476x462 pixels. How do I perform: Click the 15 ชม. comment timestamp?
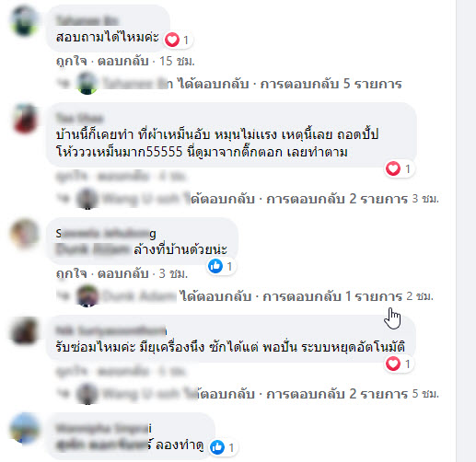coord(177,61)
